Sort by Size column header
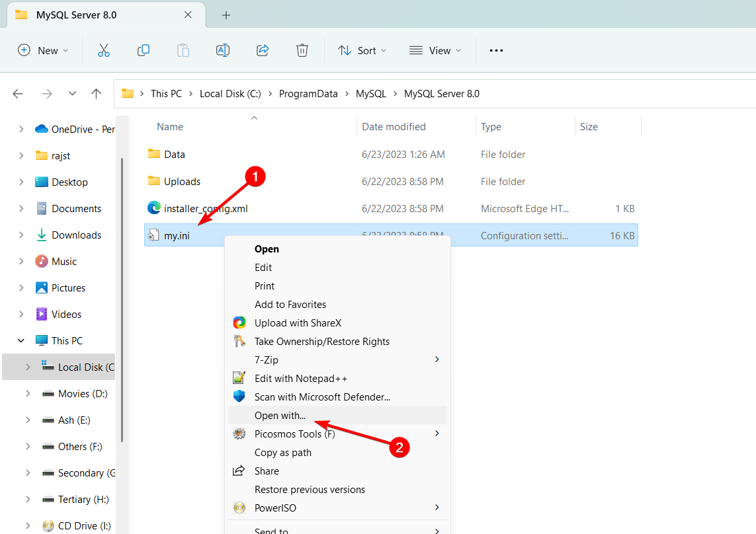This screenshot has height=534, width=756. [x=589, y=127]
